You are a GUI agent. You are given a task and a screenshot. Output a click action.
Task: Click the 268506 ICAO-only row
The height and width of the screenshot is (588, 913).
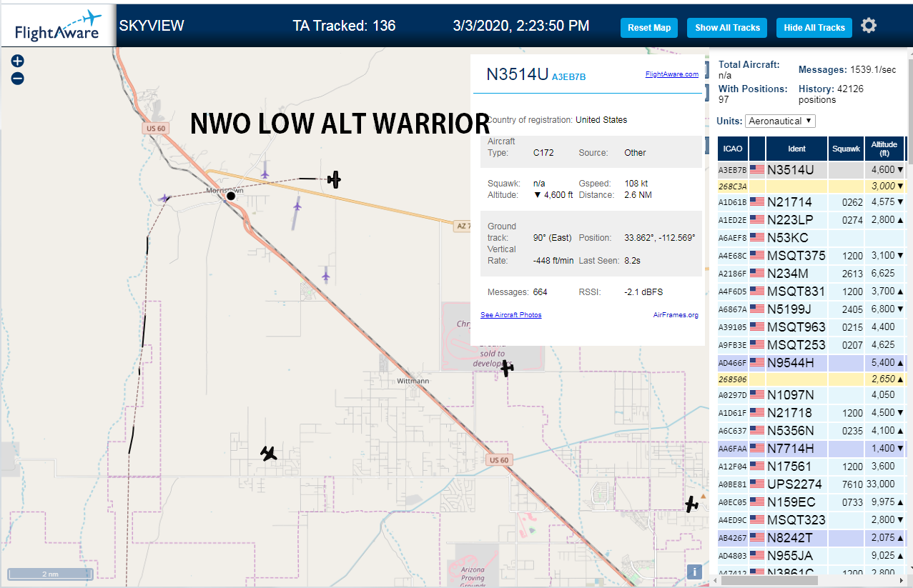pyautogui.click(x=811, y=379)
